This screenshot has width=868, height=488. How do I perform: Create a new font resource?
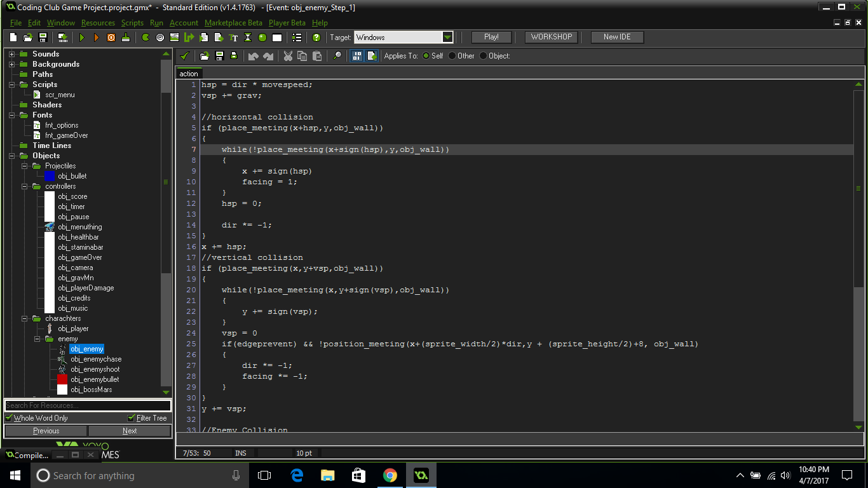(233, 37)
